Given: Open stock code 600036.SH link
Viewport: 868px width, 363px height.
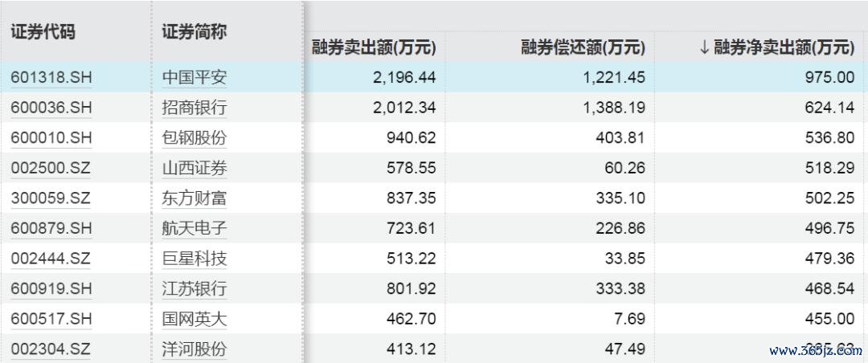Looking at the screenshot, I should click(51, 108).
